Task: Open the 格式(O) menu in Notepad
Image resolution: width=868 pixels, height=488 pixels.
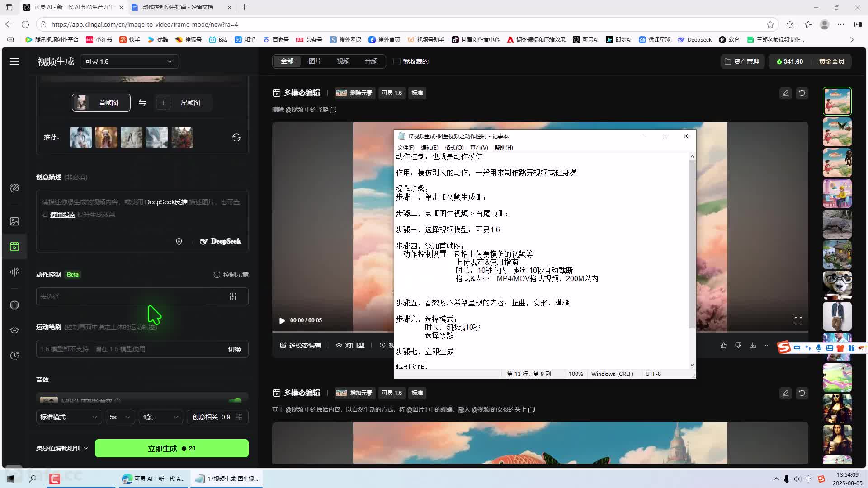Action: (454, 148)
